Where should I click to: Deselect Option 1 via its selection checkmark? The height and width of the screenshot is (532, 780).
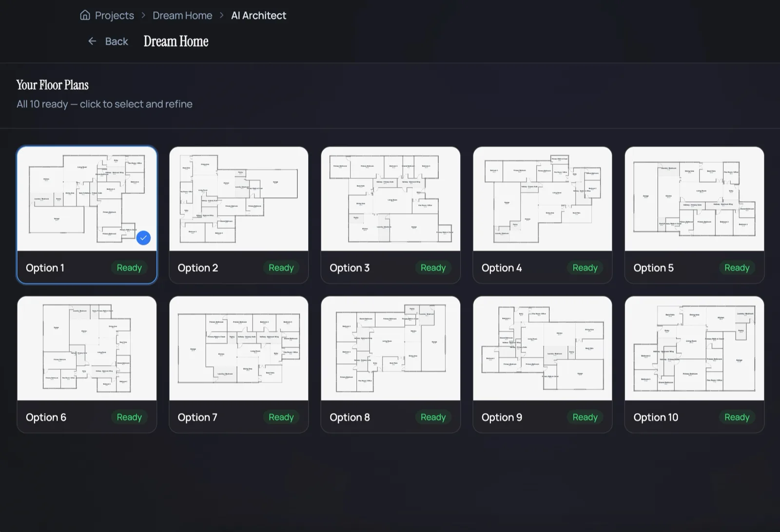coord(143,238)
